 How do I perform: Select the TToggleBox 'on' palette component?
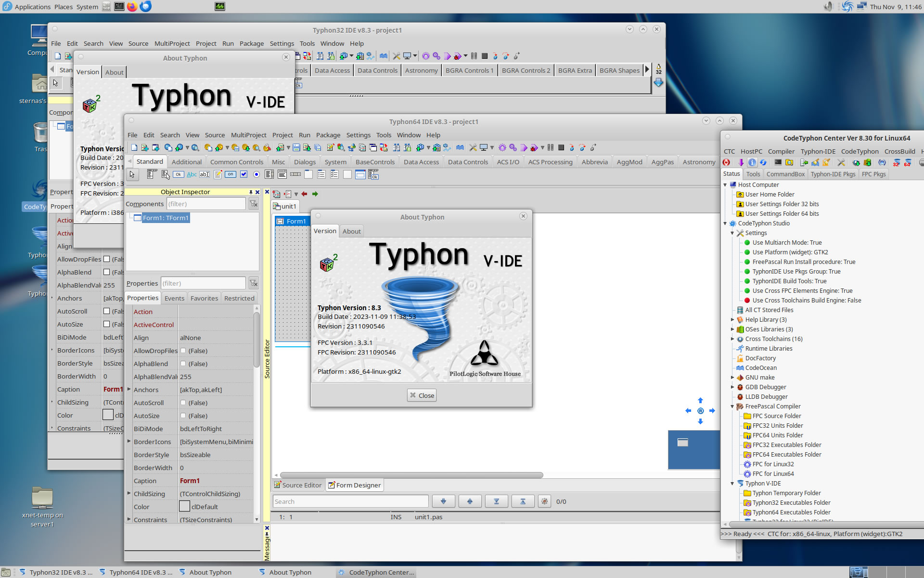231,174
